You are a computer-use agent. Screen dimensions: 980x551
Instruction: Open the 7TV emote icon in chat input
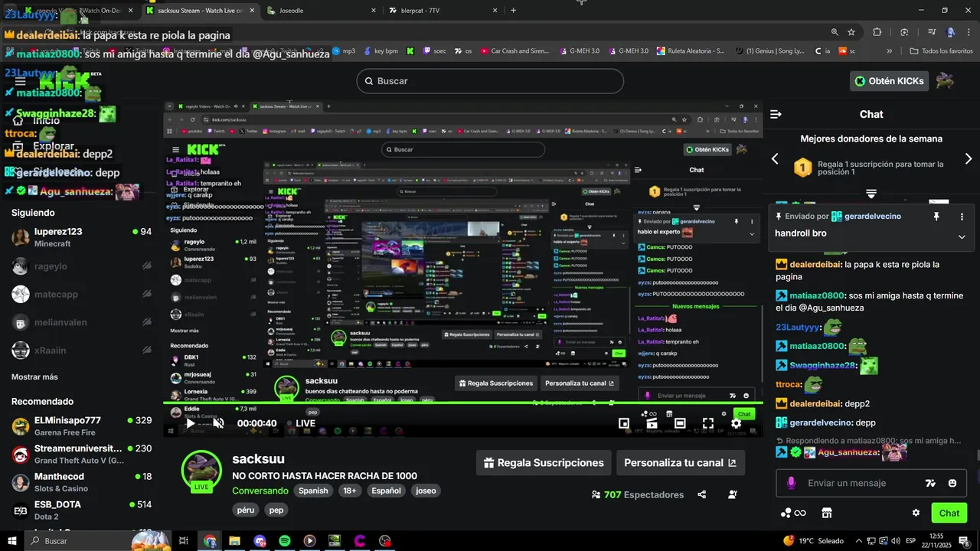click(x=930, y=483)
